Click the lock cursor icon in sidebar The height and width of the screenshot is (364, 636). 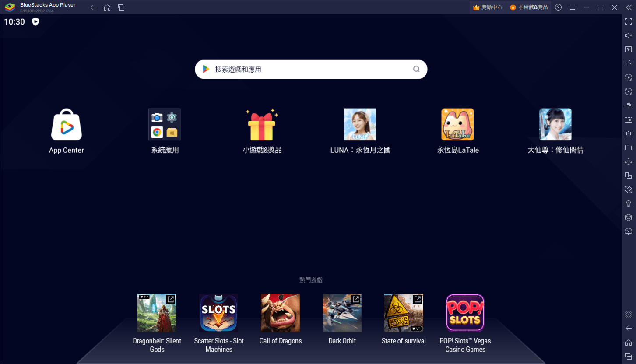629,49
